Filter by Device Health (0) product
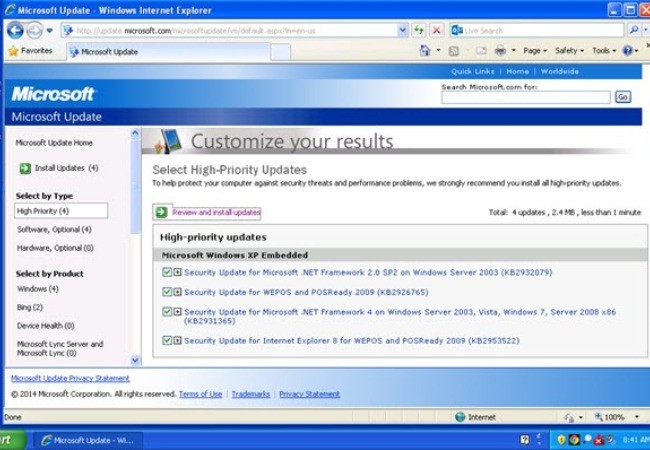Screen dimensions: 650x450 (x=46, y=326)
